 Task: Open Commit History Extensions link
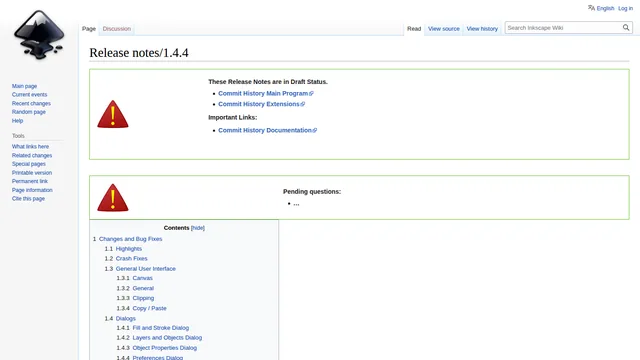[x=259, y=104]
